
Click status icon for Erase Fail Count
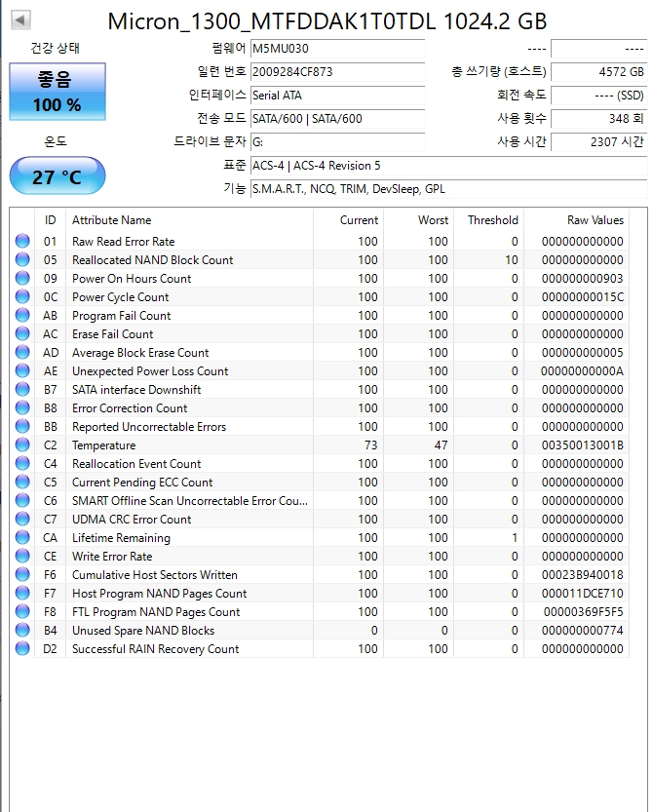pyautogui.click(x=22, y=333)
